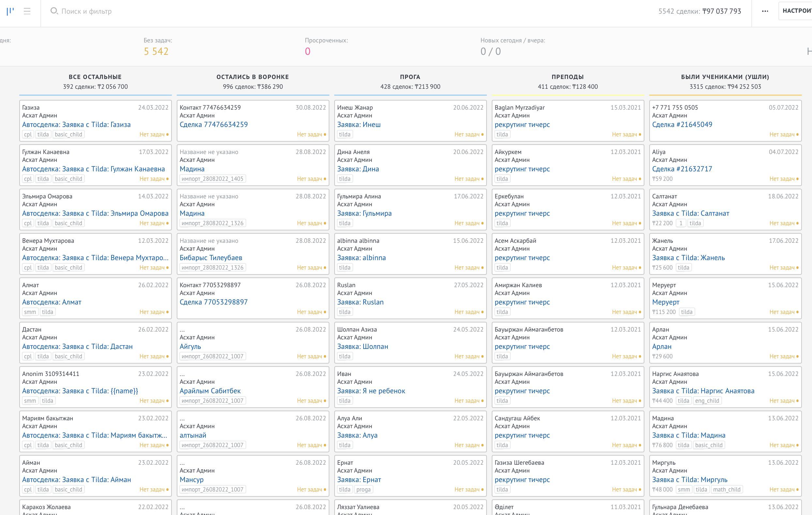Click импорт_28082022_1405 tag

(212, 179)
